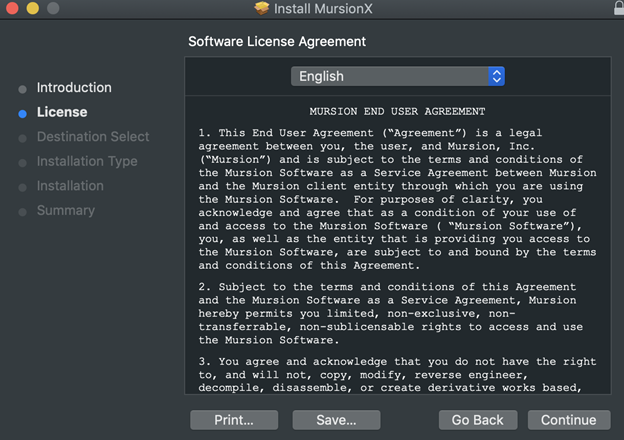624x440 pixels.
Task: Click the blue arrows on the language selector
Action: tap(496, 76)
